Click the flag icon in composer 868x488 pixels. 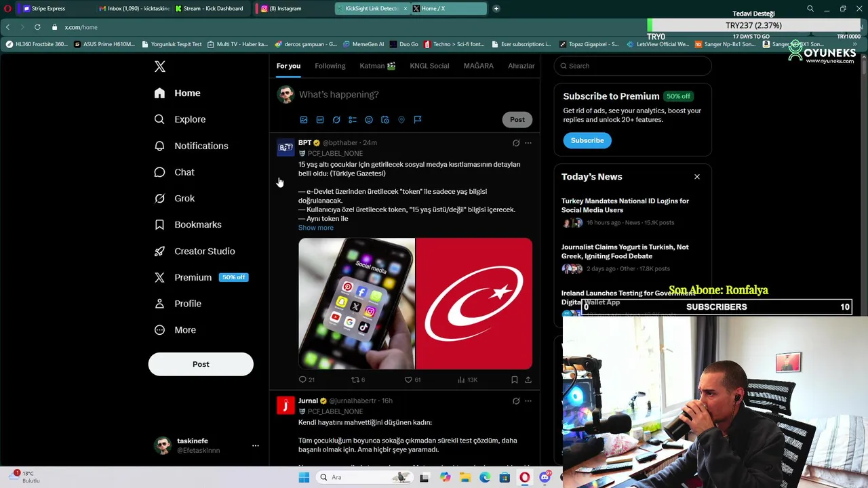point(418,120)
